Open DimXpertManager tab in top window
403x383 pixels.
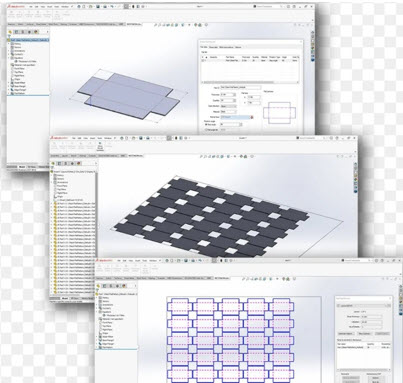[x=29, y=32]
